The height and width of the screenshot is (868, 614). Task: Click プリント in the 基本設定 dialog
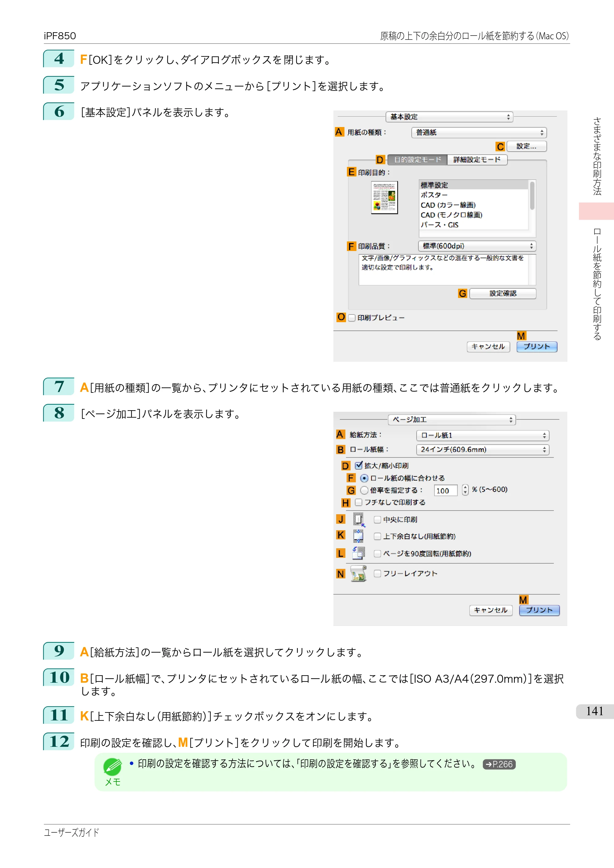pos(537,347)
